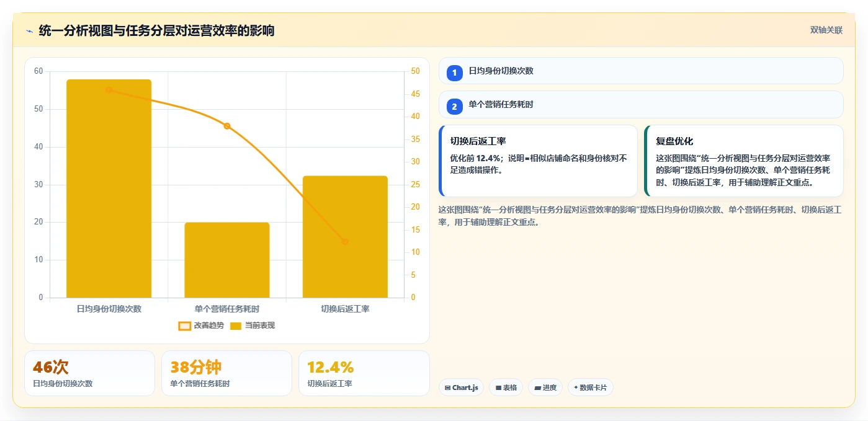Open the 复盘优化 info card
This screenshot has height=421, width=868.
[744, 161]
